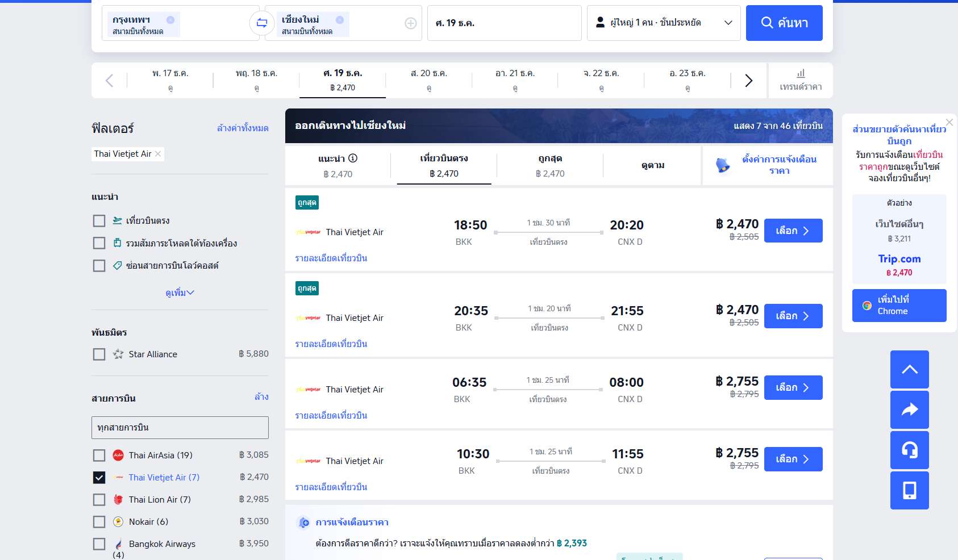Go to next dates with right chevron
The height and width of the screenshot is (560, 958).
click(748, 81)
